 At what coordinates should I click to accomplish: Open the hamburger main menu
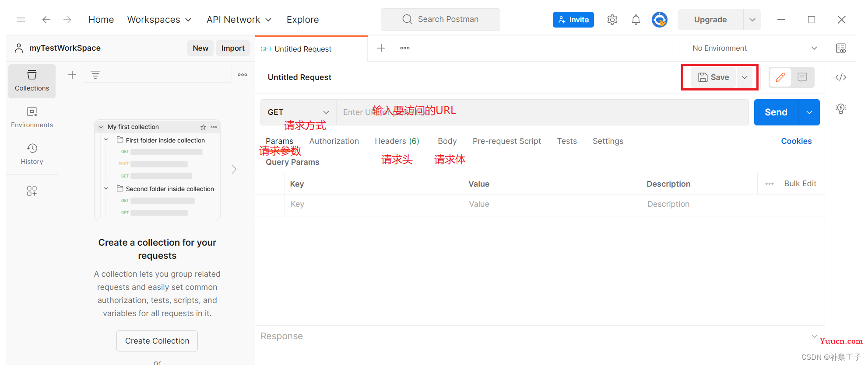[x=21, y=20]
